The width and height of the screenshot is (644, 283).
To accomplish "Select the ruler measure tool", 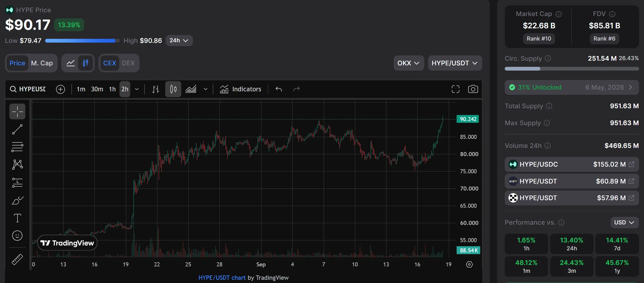I will (17, 259).
